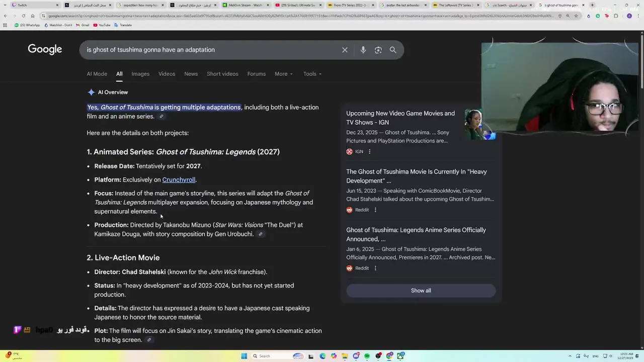Select the News search tab

[x=191, y=74]
